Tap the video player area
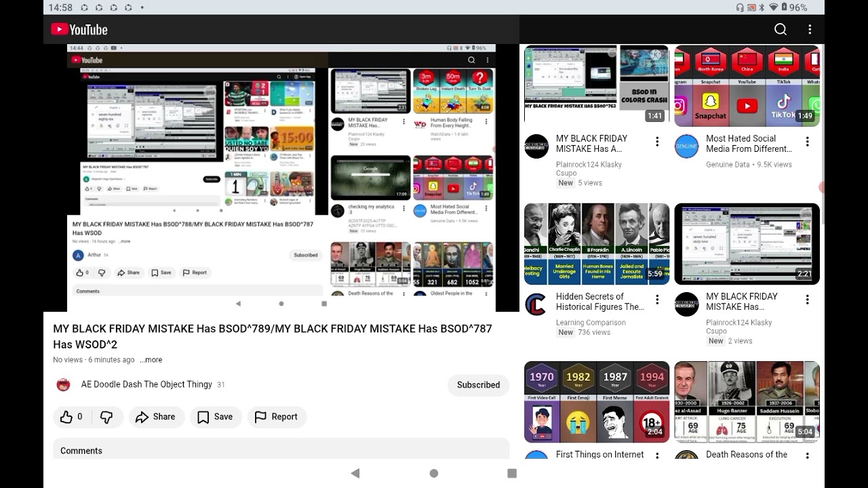This screenshot has height=488, width=868. click(281, 178)
